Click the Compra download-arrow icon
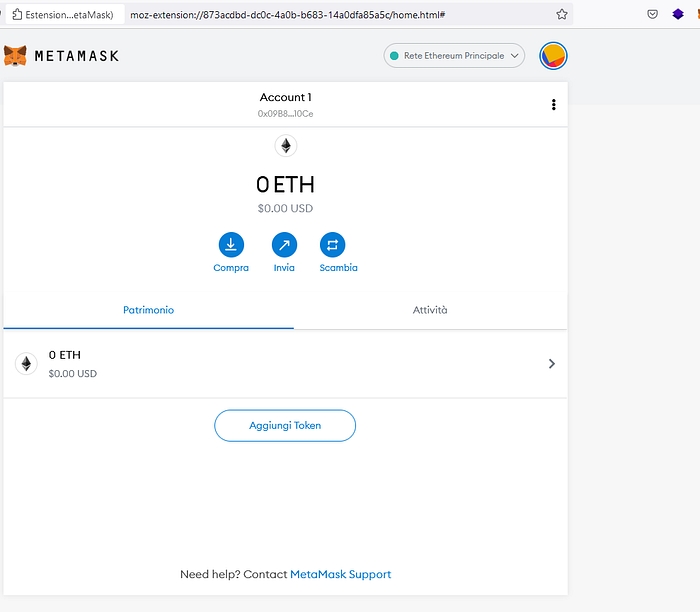The width and height of the screenshot is (700, 612). [x=231, y=244]
